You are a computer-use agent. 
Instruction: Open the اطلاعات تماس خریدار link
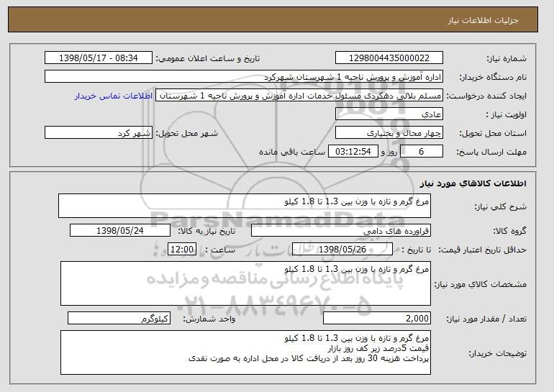[114, 96]
